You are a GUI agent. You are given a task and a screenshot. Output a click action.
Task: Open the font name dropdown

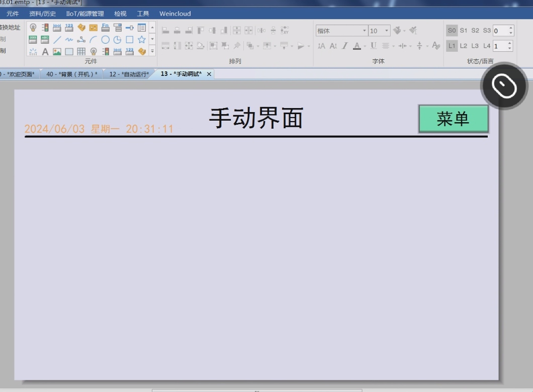pos(365,31)
